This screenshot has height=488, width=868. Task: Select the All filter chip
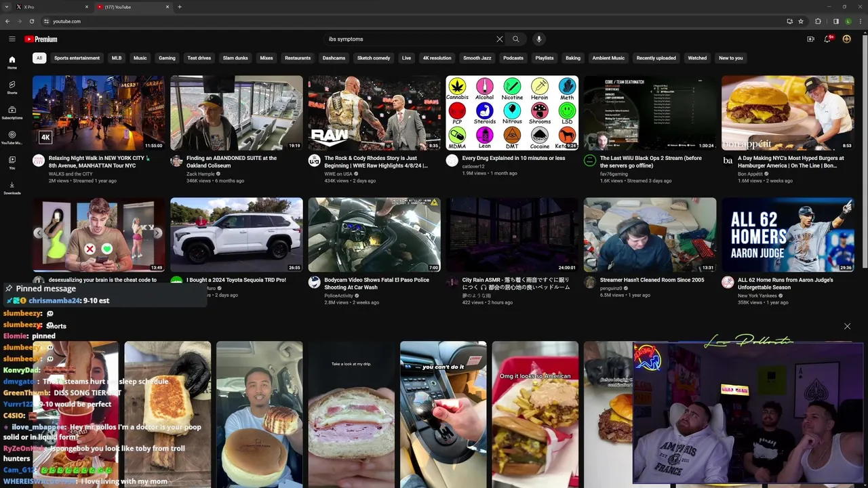coord(39,58)
